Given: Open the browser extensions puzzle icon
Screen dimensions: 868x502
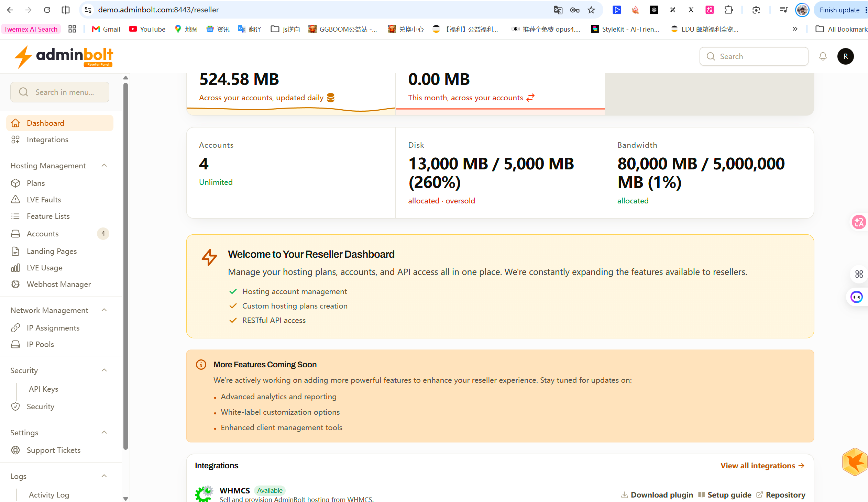Looking at the screenshot, I should [728, 10].
